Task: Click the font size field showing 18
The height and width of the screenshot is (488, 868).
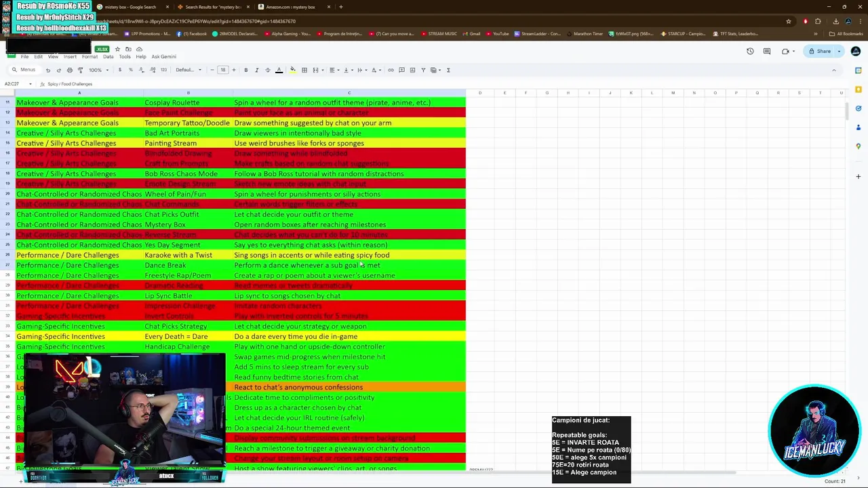Action: click(223, 70)
